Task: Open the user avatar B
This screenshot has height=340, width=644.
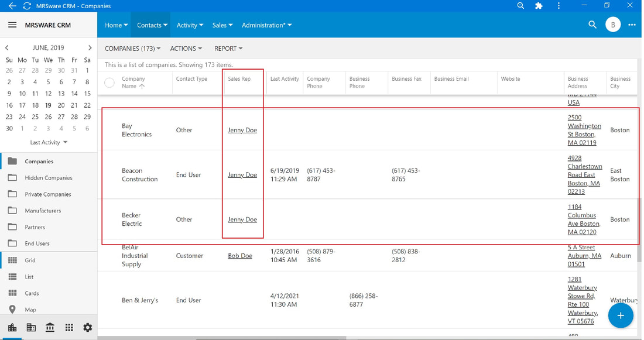Action: [x=613, y=25]
